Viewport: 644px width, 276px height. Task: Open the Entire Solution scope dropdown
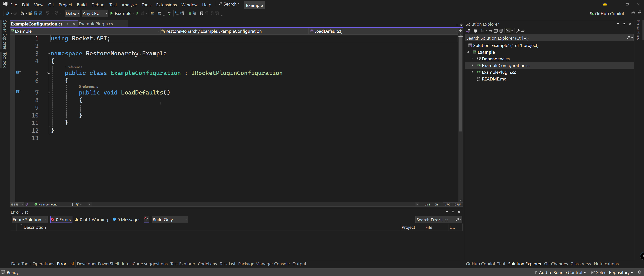30,219
